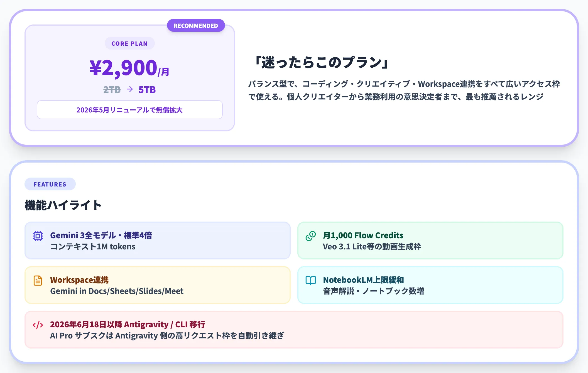Click the Workspace連携 title
Image resolution: width=588 pixels, height=373 pixels.
[79, 280]
